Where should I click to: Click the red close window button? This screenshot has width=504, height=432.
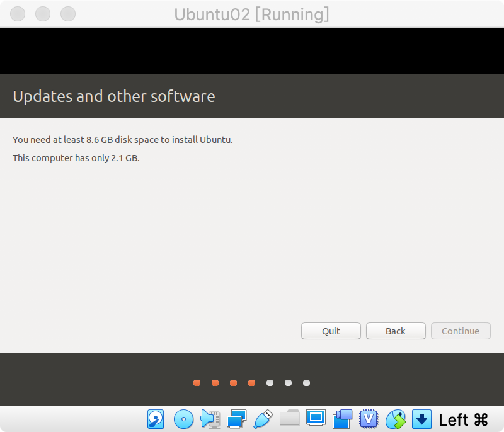[x=18, y=14]
